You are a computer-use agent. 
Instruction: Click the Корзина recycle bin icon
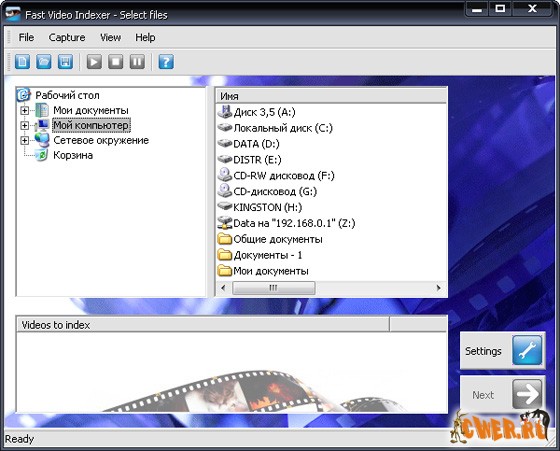click(x=42, y=155)
